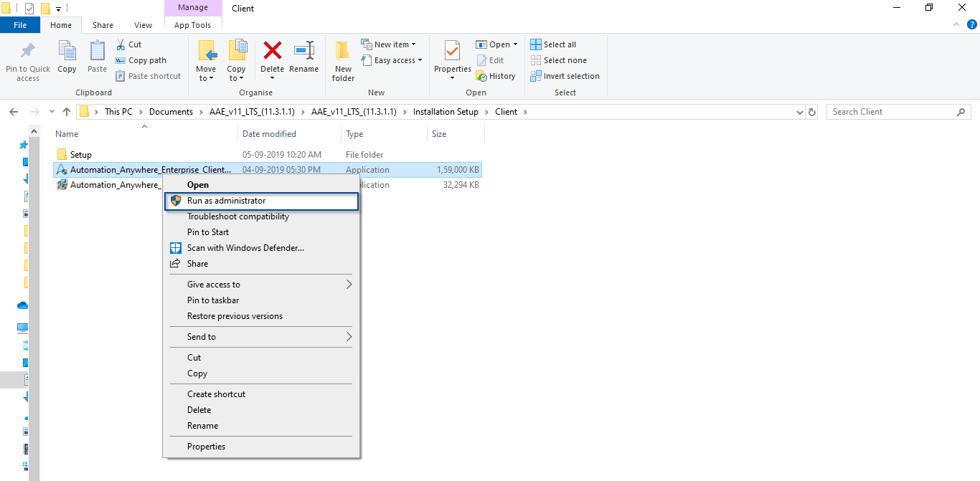The height and width of the screenshot is (481, 980).
Task: Create a New folder from the ribbon
Action: pos(343,60)
